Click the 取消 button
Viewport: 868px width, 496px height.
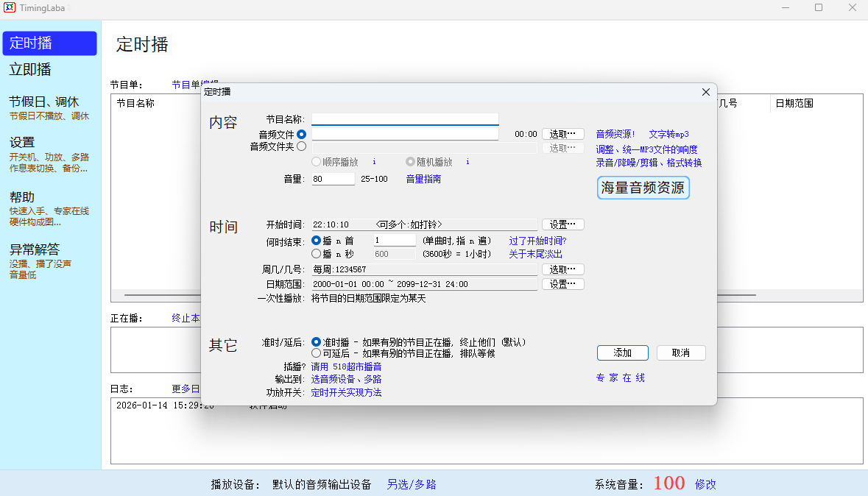pos(681,352)
